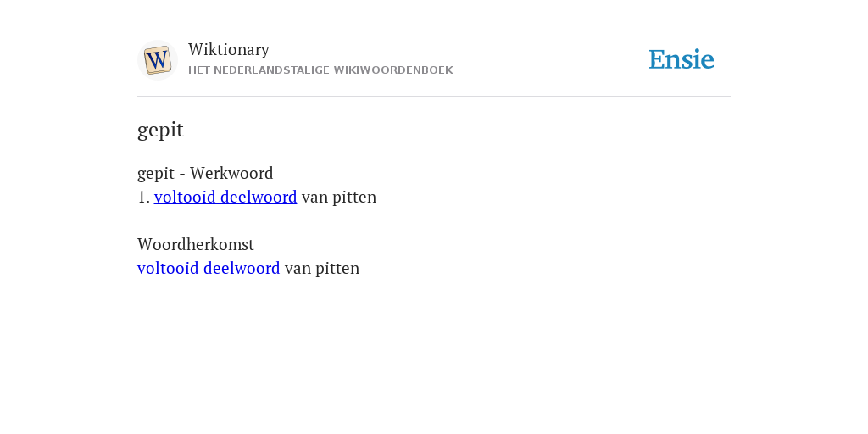Open voltooid deelwoord link in definition 1
This screenshot has width=868, height=434.
(225, 197)
